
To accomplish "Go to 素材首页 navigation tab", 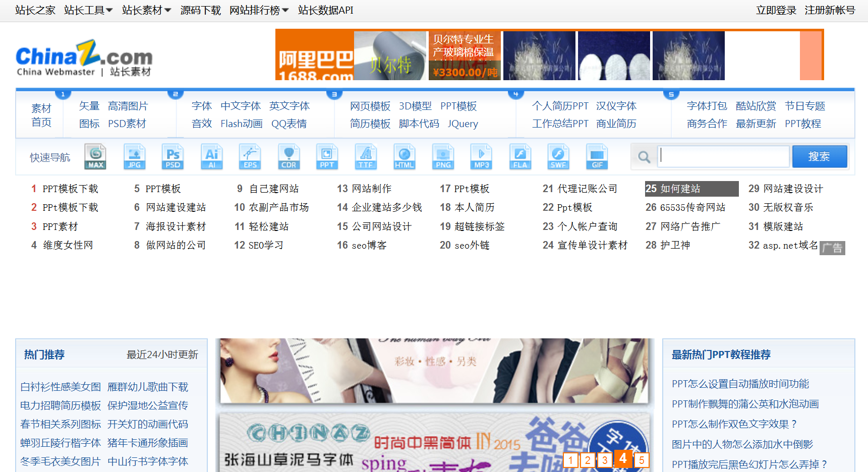I will 41,115.
